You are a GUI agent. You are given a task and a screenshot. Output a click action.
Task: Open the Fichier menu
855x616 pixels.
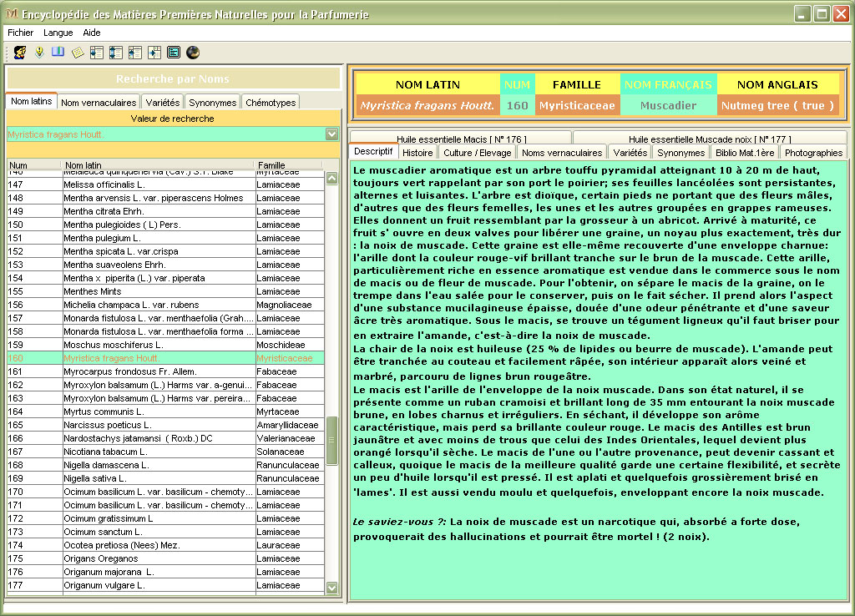20,33
